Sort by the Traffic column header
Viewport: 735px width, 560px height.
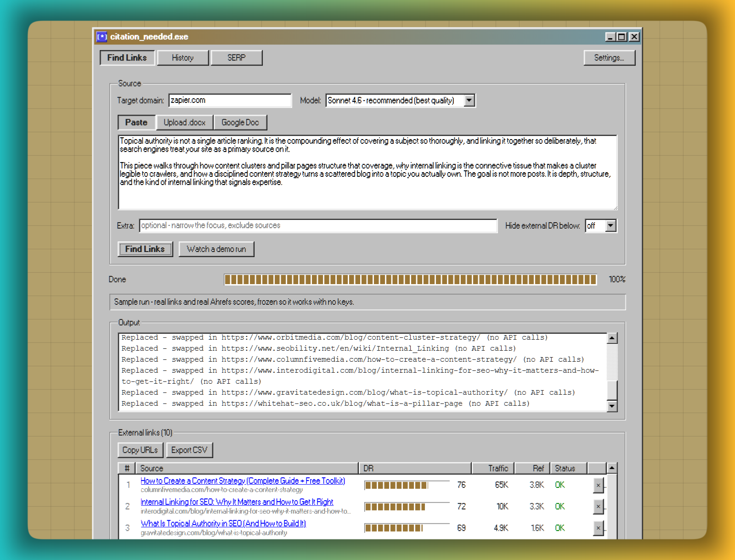tap(493, 469)
